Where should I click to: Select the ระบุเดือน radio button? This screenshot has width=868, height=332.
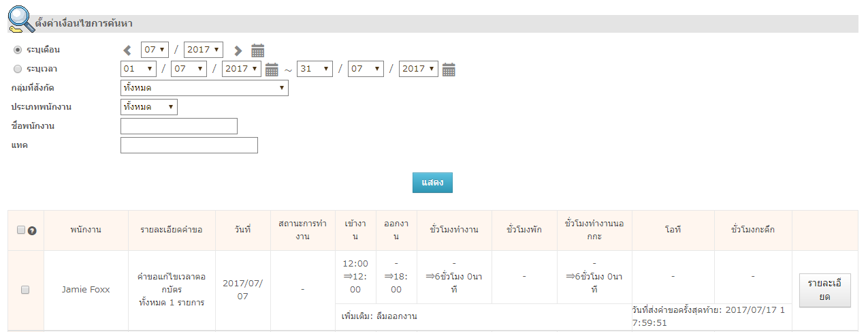click(x=18, y=50)
